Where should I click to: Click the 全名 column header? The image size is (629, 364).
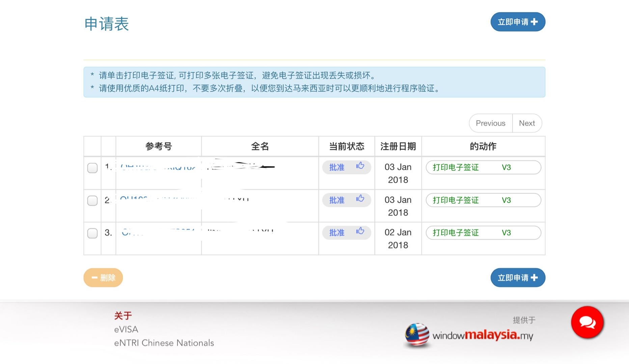pyautogui.click(x=260, y=146)
